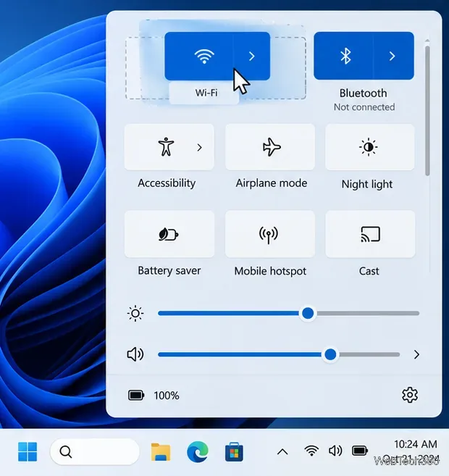Click the Airplane mode label
The height and width of the screenshot is (476, 449).
tap(272, 183)
